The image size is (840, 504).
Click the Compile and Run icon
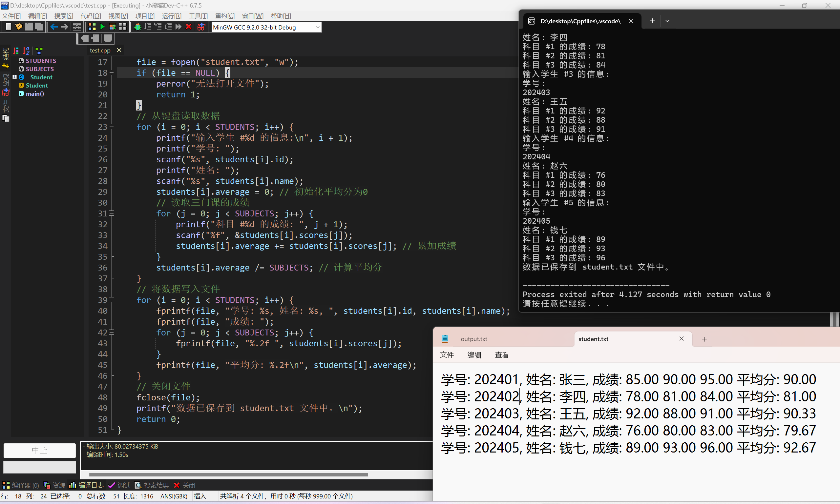click(113, 27)
